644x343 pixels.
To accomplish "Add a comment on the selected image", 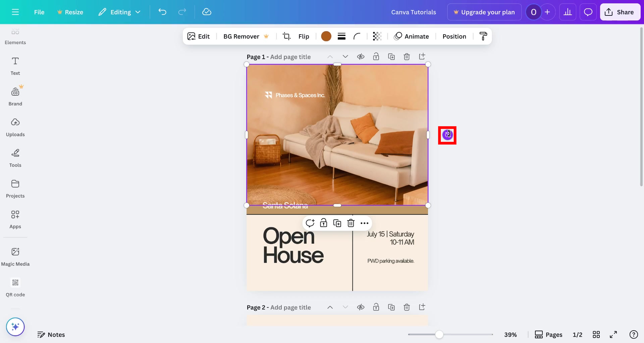I will [310, 223].
